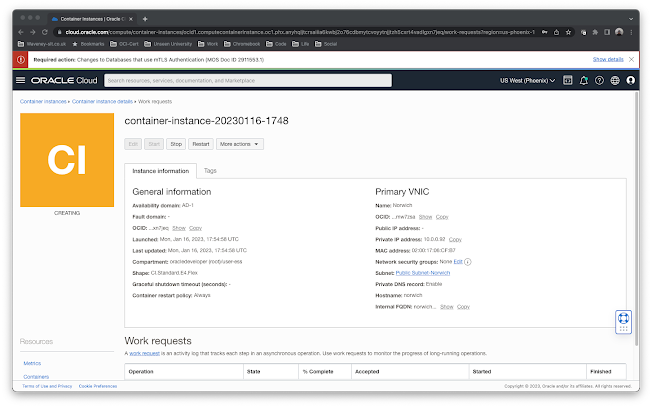This screenshot has height=407, width=652.
Task: Reload the page with the refresh icon
Action: pos(45,32)
